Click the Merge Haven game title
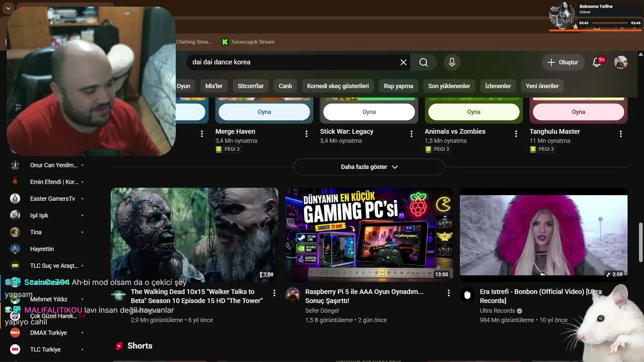Screen dimensions: 644x362 coord(235,132)
